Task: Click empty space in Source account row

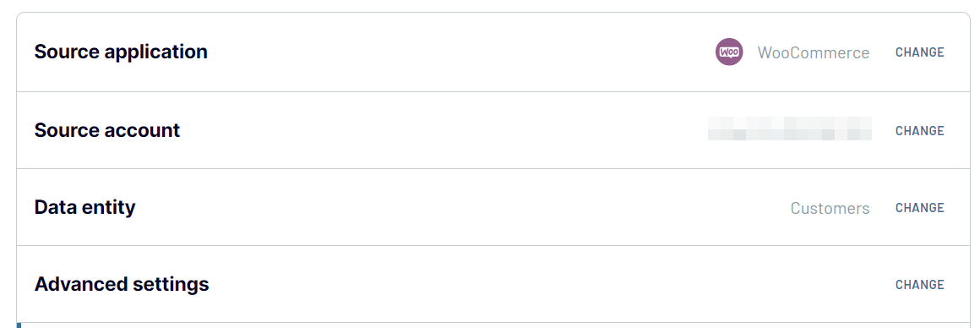Action: click(444, 130)
